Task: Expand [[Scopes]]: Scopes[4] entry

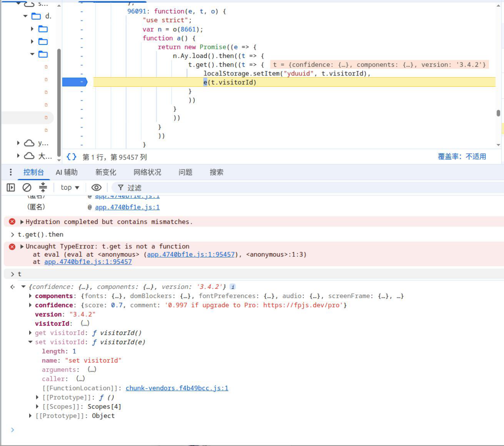Action: (x=37, y=407)
